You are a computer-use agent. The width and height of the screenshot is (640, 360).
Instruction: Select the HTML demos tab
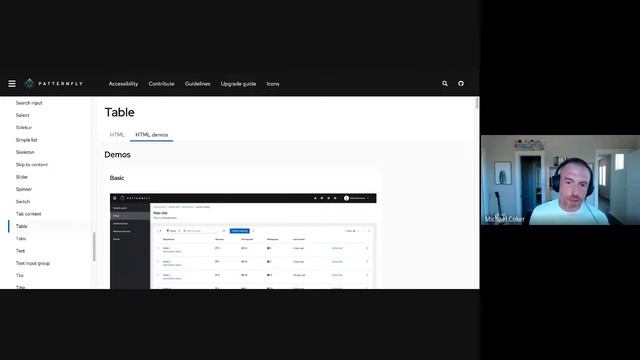[x=151, y=135]
